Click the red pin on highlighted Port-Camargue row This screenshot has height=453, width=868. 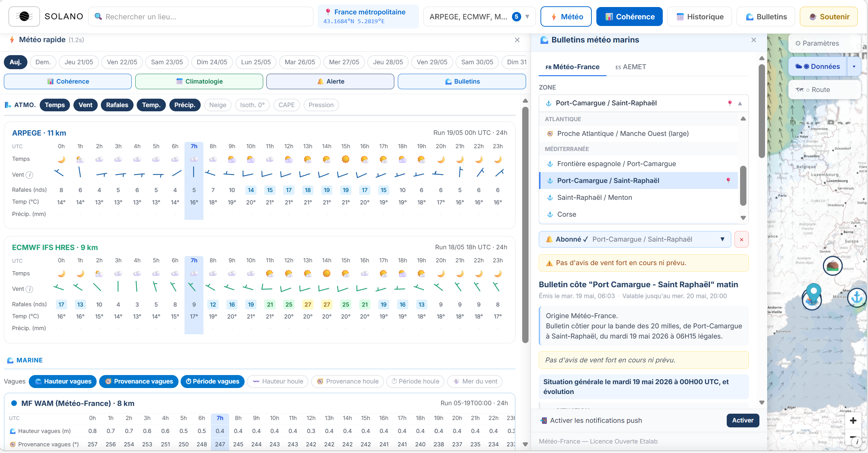point(728,180)
